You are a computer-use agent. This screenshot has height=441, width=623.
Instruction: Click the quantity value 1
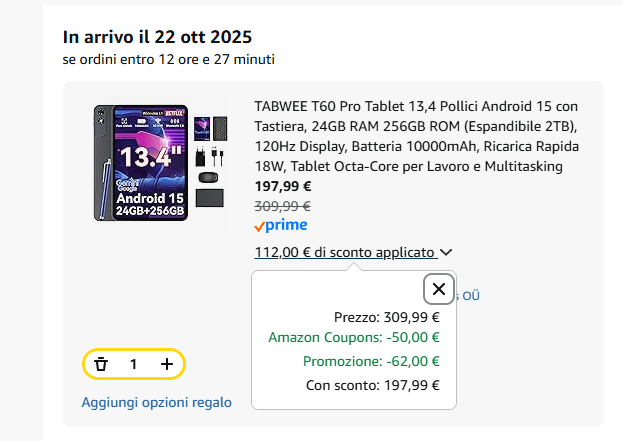pyautogui.click(x=133, y=365)
